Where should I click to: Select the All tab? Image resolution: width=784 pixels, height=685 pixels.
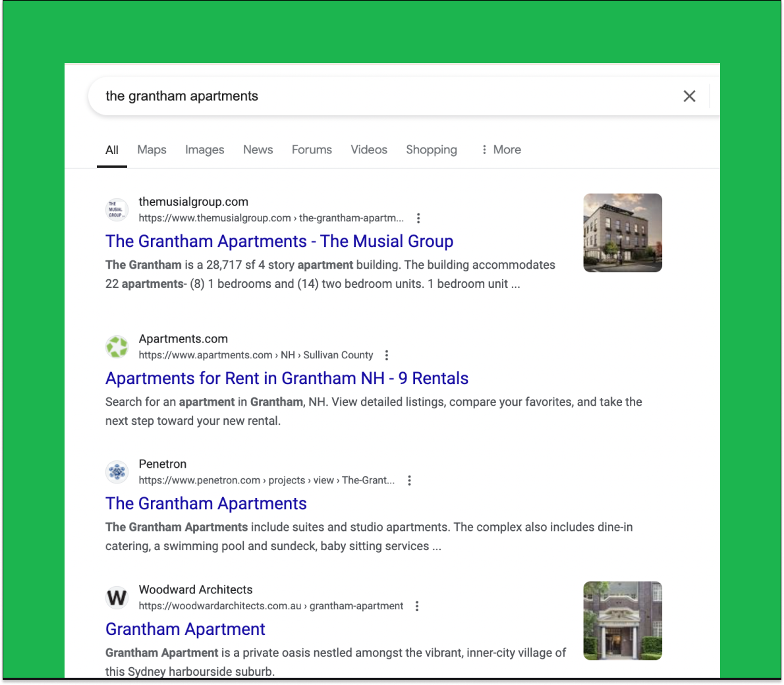(x=111, y=150)
